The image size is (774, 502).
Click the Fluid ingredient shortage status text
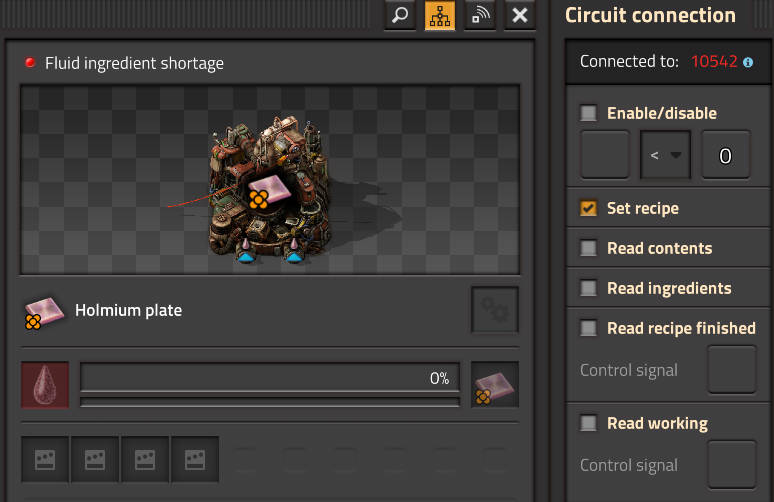[134, 63]
